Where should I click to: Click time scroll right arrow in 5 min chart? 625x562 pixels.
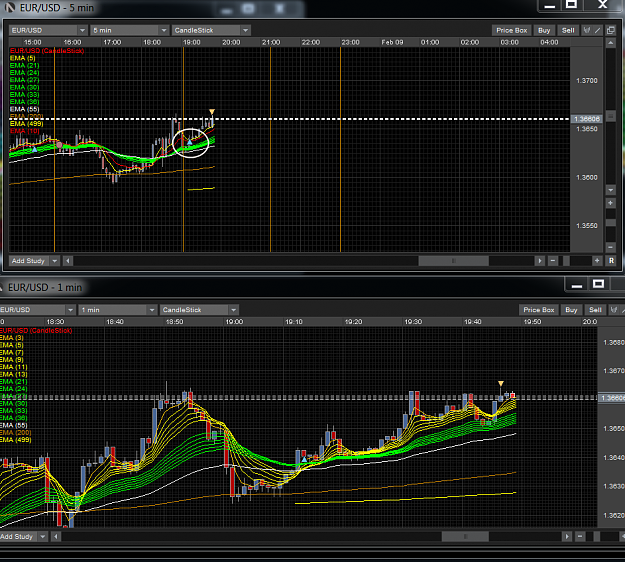[x=540, y=261]
